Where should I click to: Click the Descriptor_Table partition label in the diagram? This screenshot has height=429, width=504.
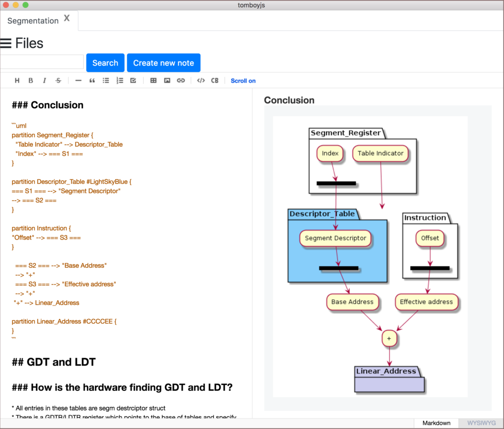tap(322, 214)
